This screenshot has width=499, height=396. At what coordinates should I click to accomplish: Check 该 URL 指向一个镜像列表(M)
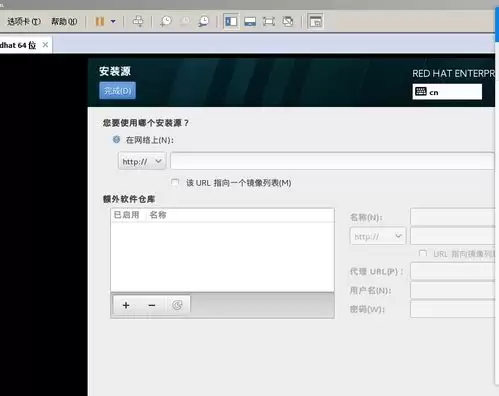coord(175,182)
